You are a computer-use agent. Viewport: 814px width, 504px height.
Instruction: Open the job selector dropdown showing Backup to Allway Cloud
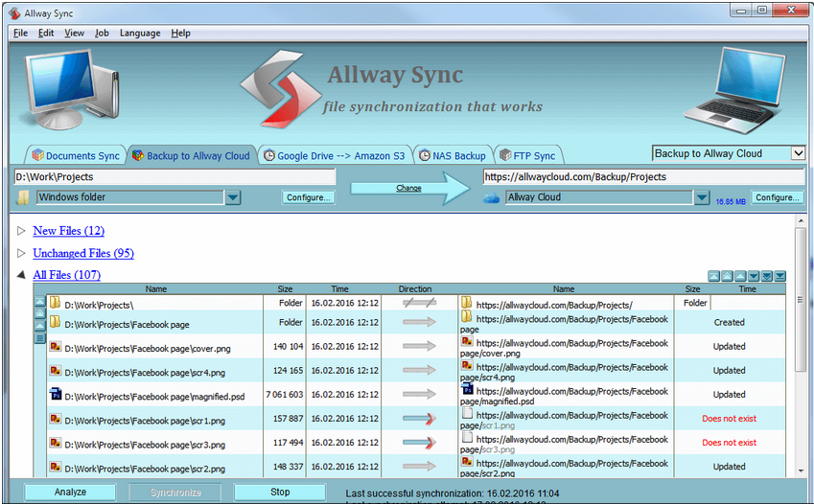click(x=798, y=153)
